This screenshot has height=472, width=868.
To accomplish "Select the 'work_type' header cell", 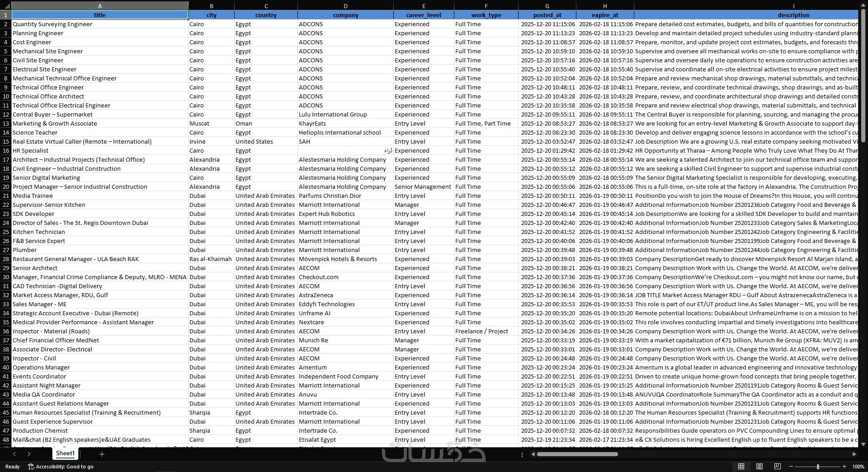I will click(x=486, y=15).
